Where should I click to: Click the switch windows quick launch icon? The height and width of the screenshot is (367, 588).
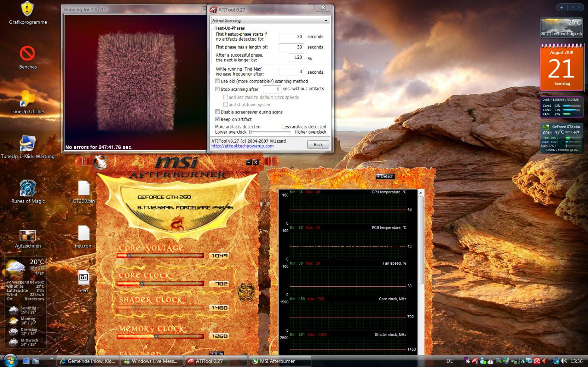click(35, 361)
